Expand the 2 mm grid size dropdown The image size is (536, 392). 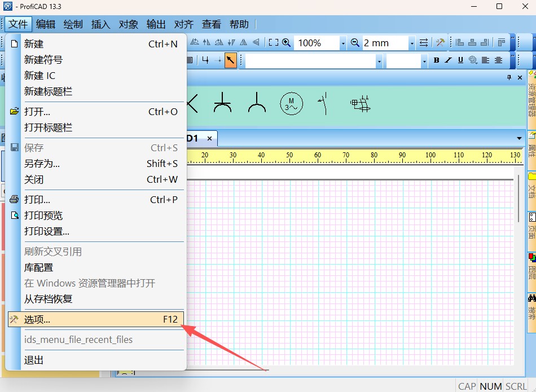coord(412,43)
